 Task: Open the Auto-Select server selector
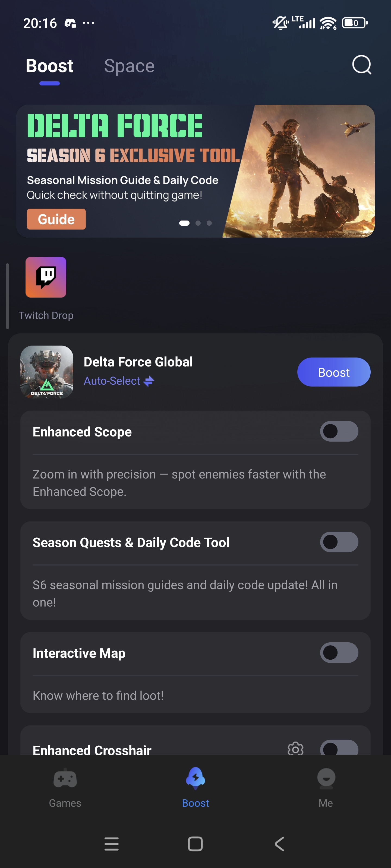[x=119, y=381]
